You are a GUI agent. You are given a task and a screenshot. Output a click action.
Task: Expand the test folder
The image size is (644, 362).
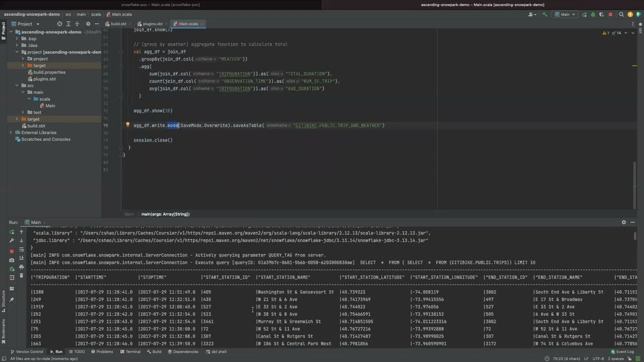(x=23, y=112)
